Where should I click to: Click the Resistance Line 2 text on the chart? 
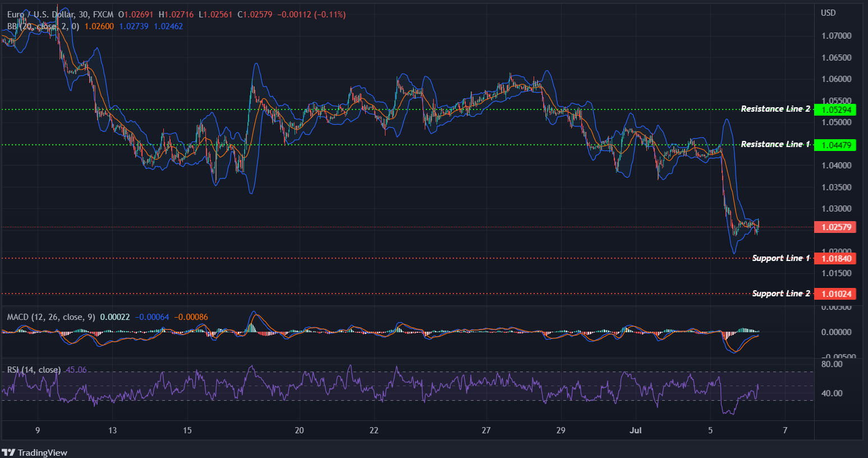775,109
